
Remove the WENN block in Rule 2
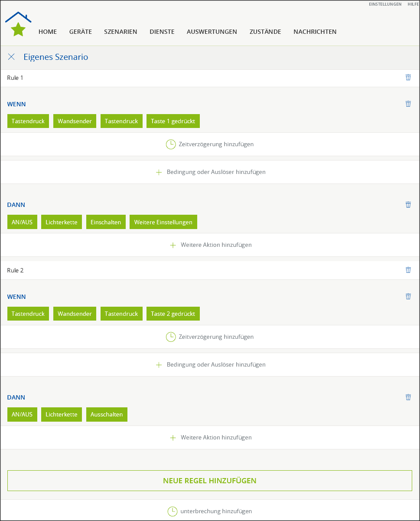click(x=408, y=296)
